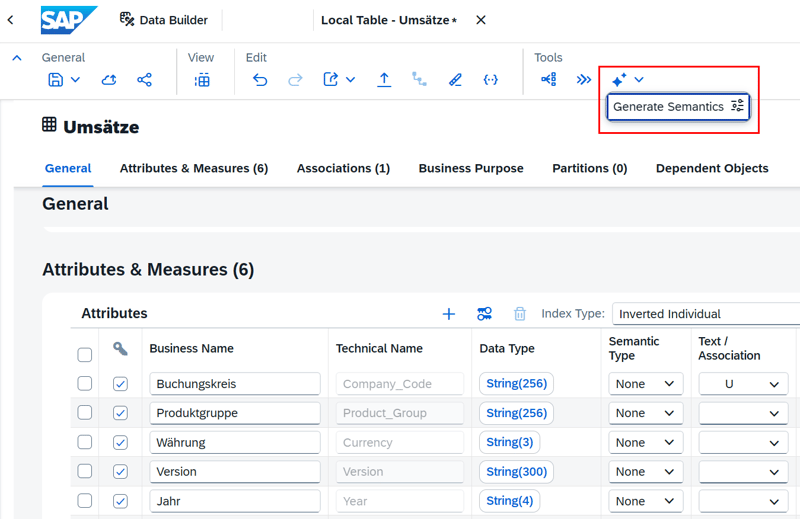Select the Produktgruppe row checkbox
This screenshot has width=800, height=519.
coord(85,412)
